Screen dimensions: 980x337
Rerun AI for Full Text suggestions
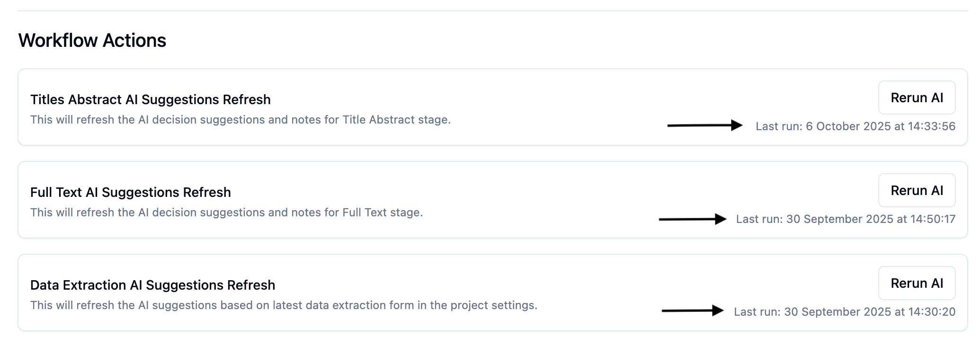coord(917,191)
